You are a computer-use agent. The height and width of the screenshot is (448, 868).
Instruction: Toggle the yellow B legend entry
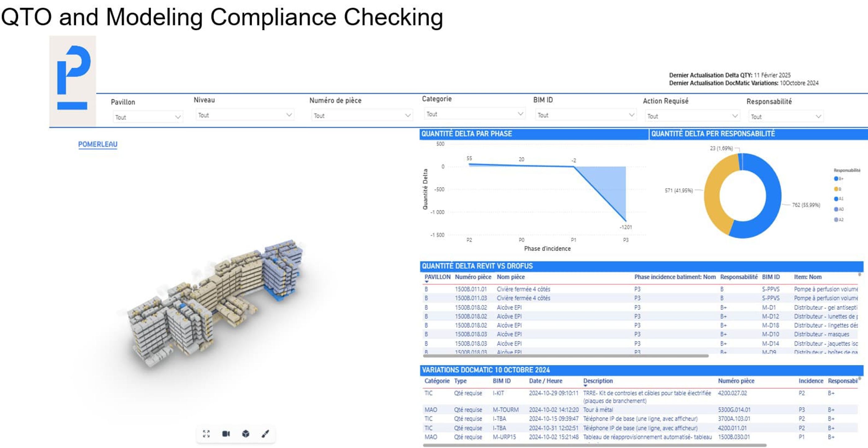coord(836,189)
